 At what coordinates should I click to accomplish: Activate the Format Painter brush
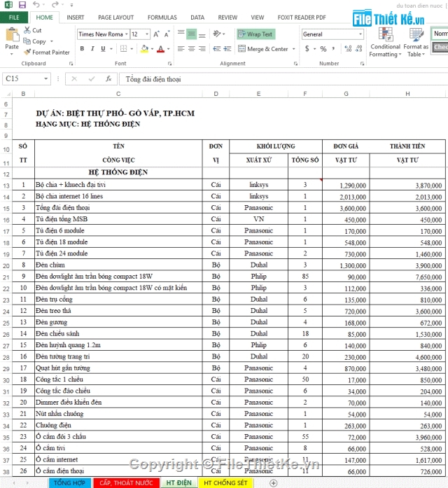[x=27, y=52]
